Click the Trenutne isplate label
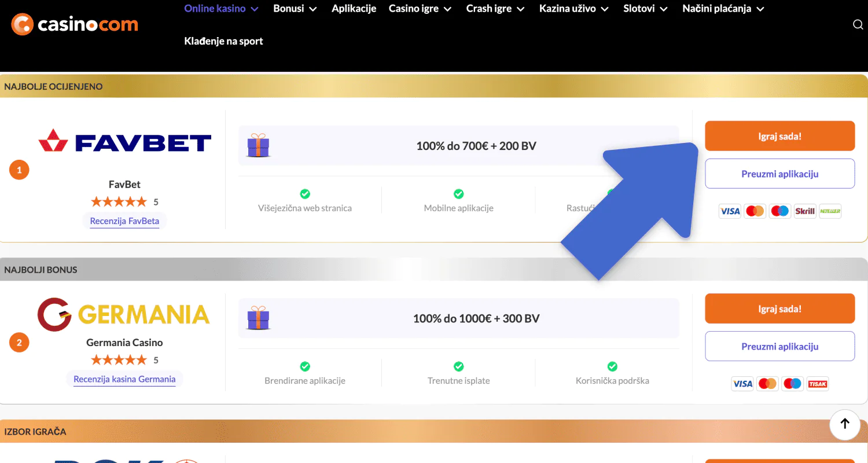868x463 pixels. tap(459, 381)
